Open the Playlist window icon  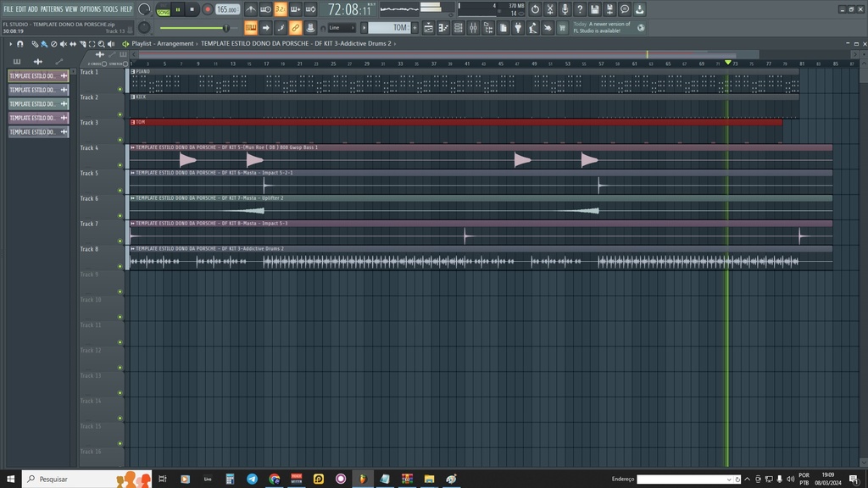click(x=428, y=28)
